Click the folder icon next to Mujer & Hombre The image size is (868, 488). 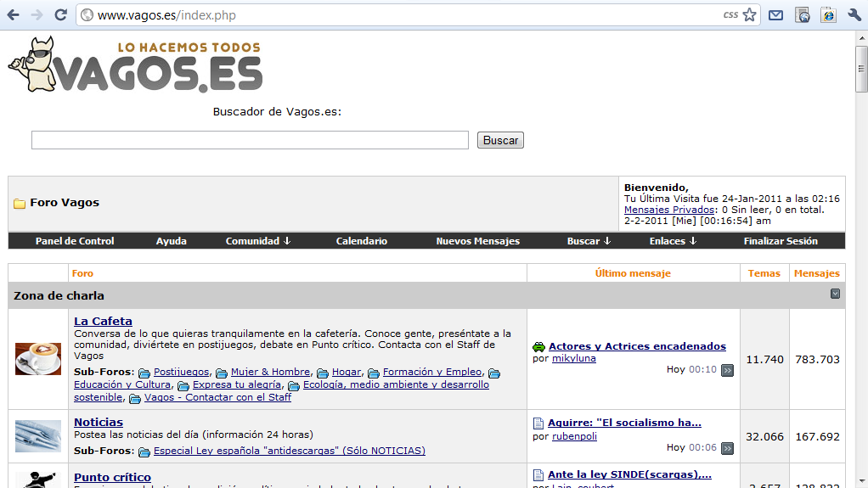point(222,373)
